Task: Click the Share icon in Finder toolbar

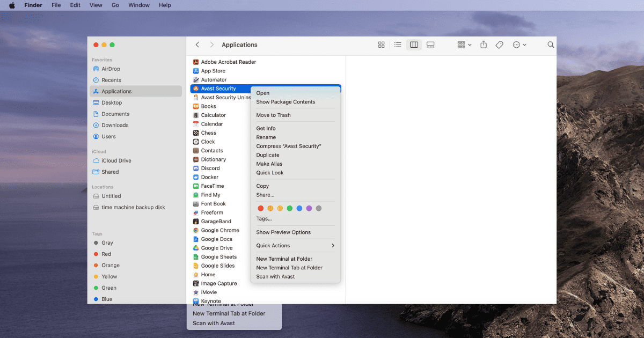Action: [x=484, y=45]
